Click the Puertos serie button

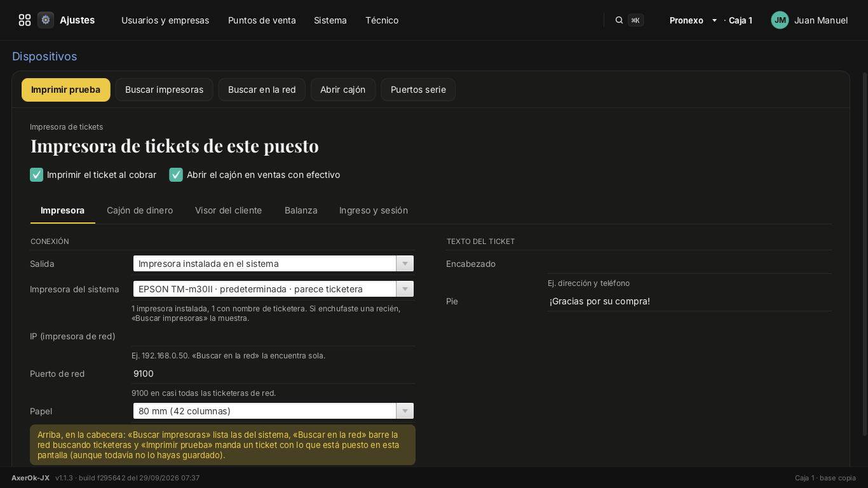click(418, 90)
